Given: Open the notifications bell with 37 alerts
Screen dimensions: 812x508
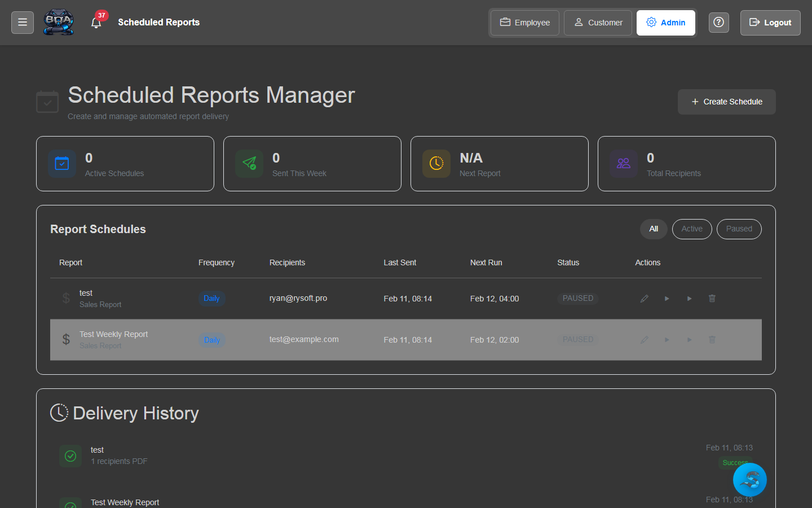Looking at the screenshot, I should (x=96, y=23).
